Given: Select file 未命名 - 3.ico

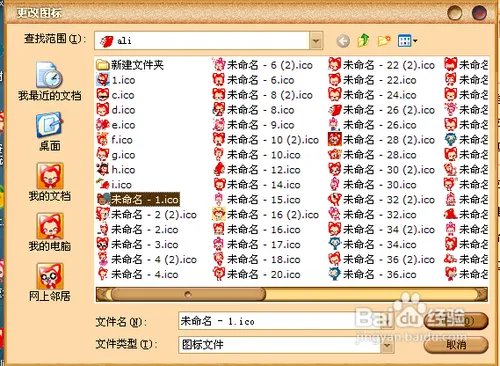Looking at the screenshot, I should [x=137, y=244].
